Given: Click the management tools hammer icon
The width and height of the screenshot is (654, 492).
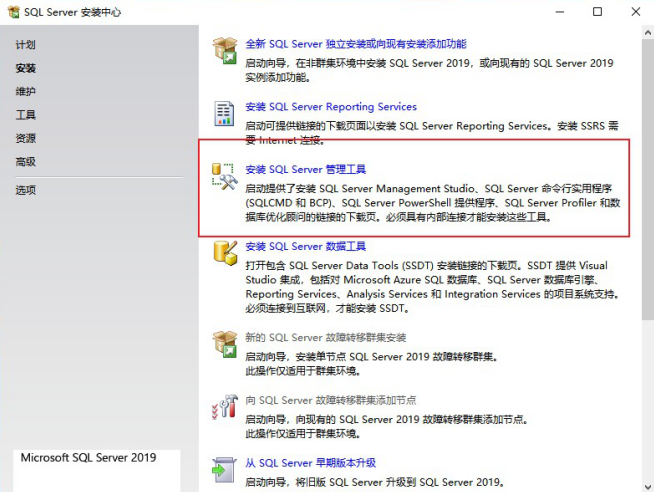Looking at the screenshot, I should coord(224,176).
